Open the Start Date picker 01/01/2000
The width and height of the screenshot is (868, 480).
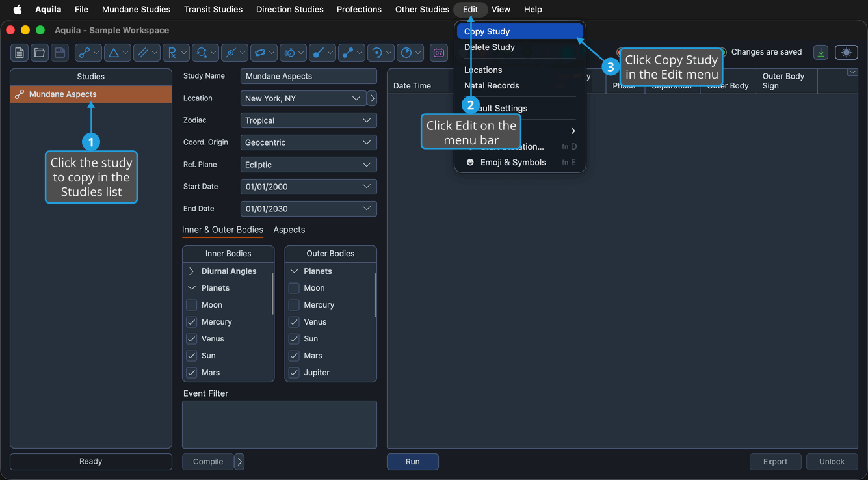[309, 187]
